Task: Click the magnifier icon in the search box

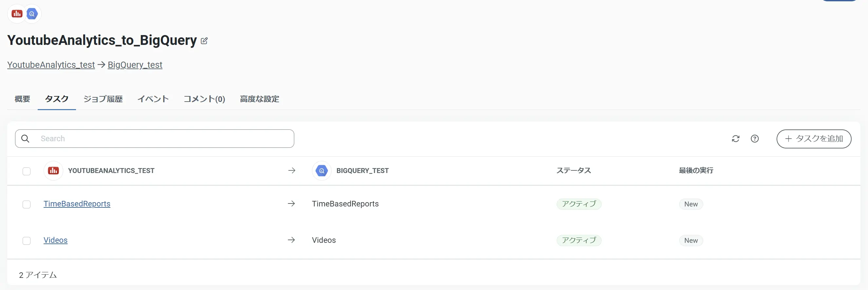Action: click(x=25, y=139)
